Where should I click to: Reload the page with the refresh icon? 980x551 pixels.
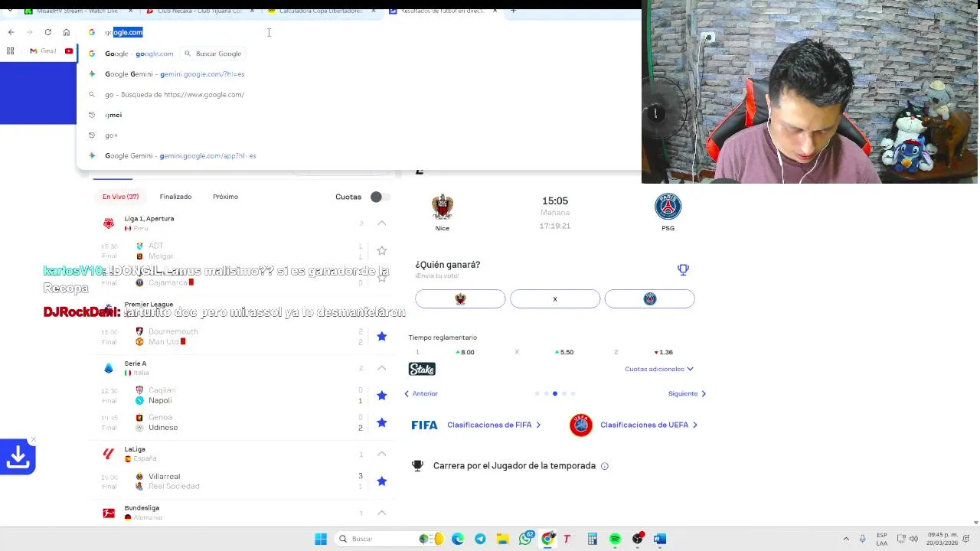(47, 32)
